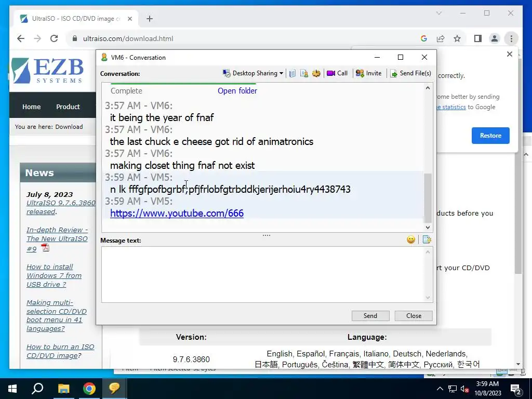Open a new Chrome tab
Viewport: 532px width, 399px height.
coord(150,19)
